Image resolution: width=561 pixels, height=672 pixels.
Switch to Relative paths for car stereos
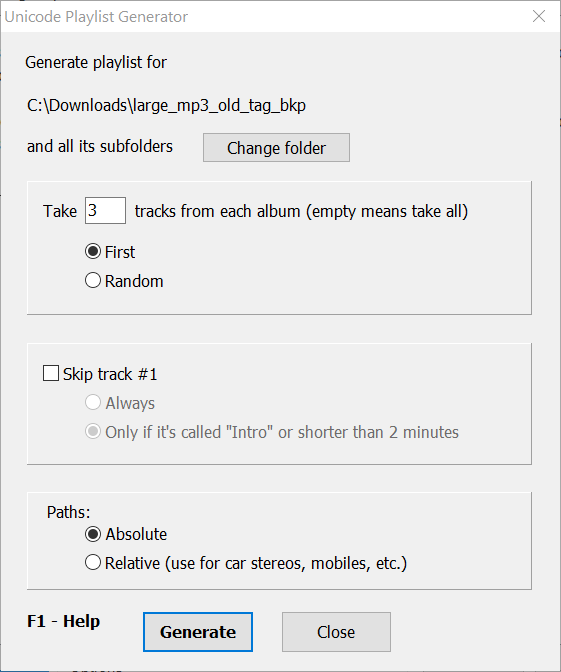click(x=246, y=563)
